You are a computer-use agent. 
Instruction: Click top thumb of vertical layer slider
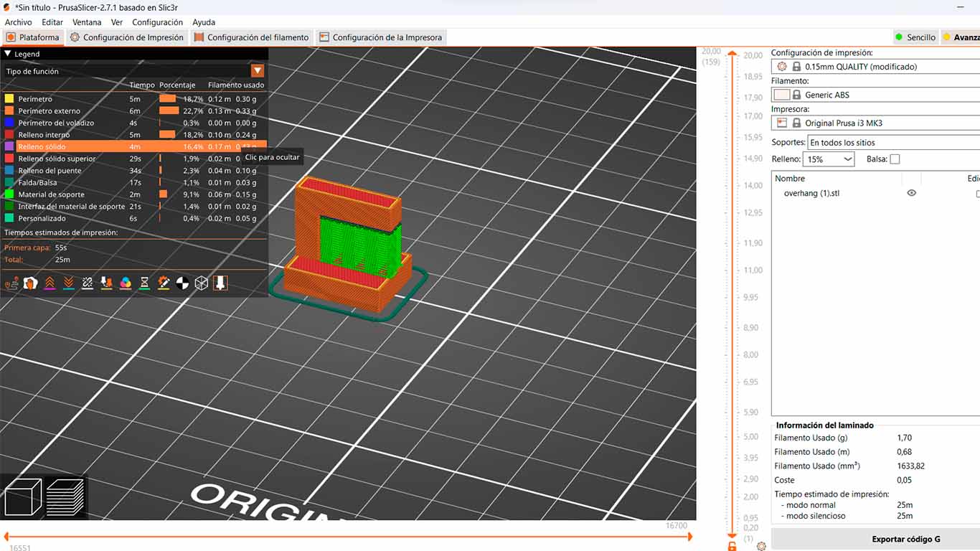point(732,54)
